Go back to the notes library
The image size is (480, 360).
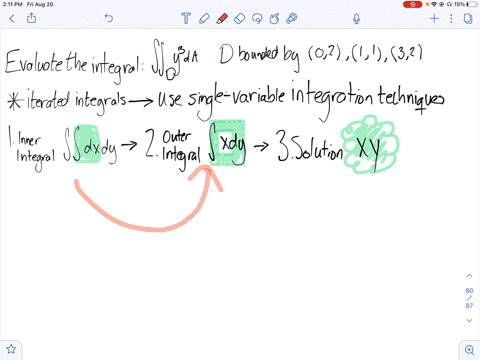12,18
